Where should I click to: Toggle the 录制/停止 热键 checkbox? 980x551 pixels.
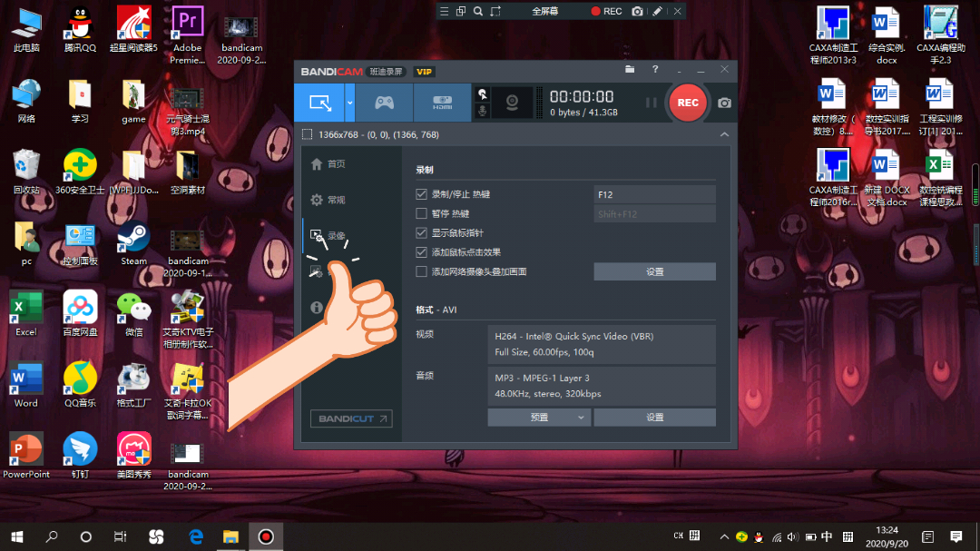[x=421, y=194]
